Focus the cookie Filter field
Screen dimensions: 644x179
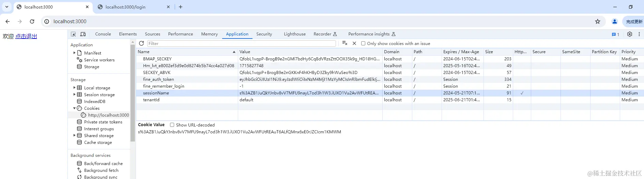click(x=242, y=43)
